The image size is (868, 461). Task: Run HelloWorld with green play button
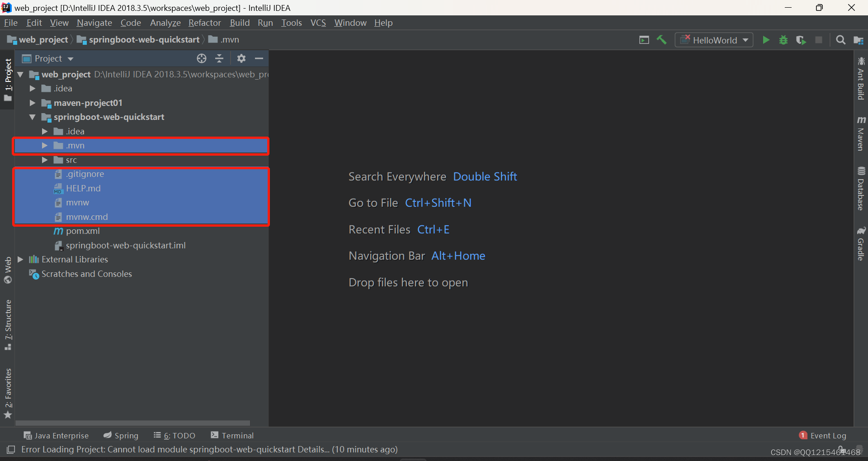766,40
